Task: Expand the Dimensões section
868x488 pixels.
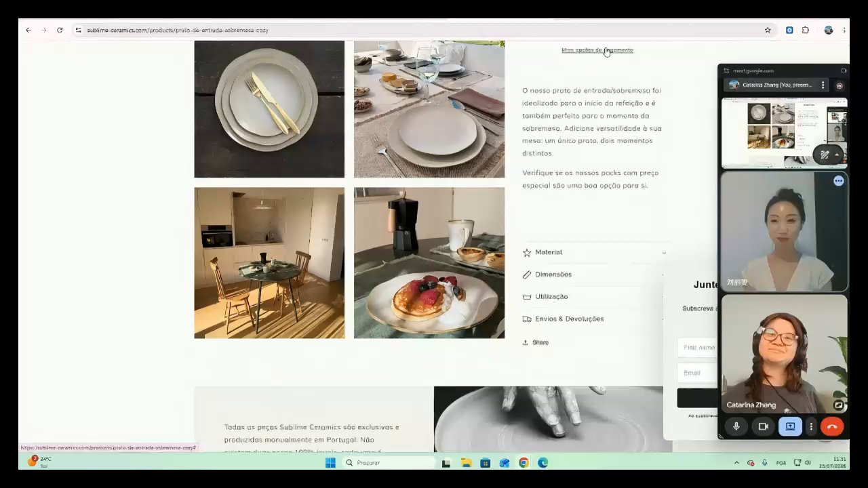Action: [595, 274]
